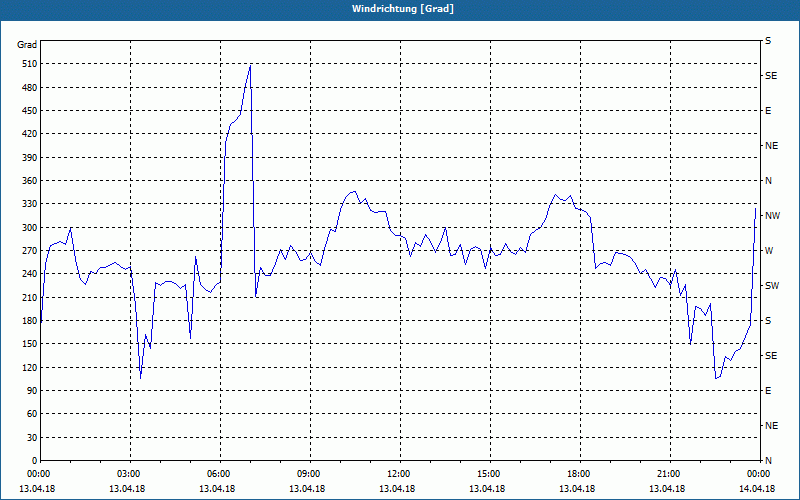Image resolution: width=800 pixels, height=500 pixels.
Task: Click the 510 value on the y-axis
Action: tap(30, 64)
